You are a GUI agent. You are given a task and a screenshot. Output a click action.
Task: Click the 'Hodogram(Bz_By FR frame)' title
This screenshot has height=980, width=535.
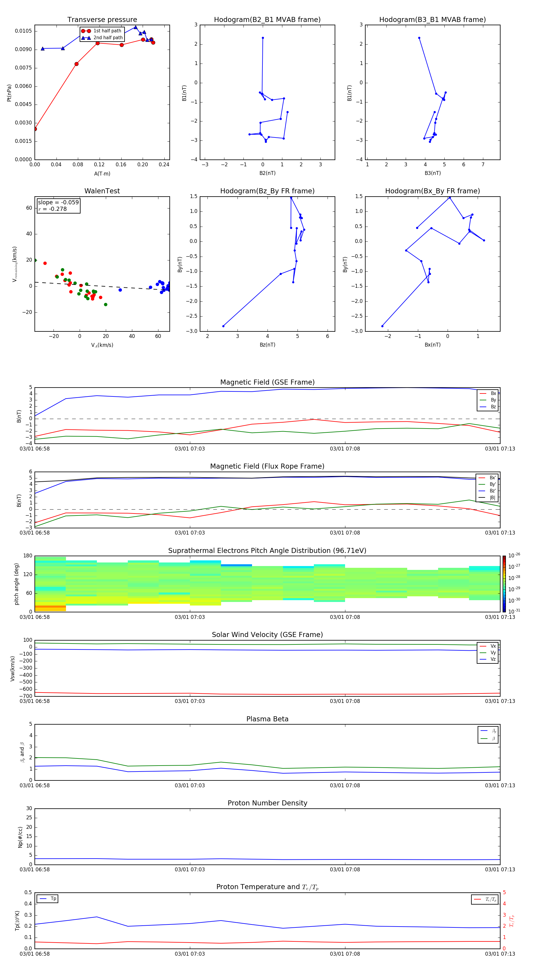[x=267, y=191]
